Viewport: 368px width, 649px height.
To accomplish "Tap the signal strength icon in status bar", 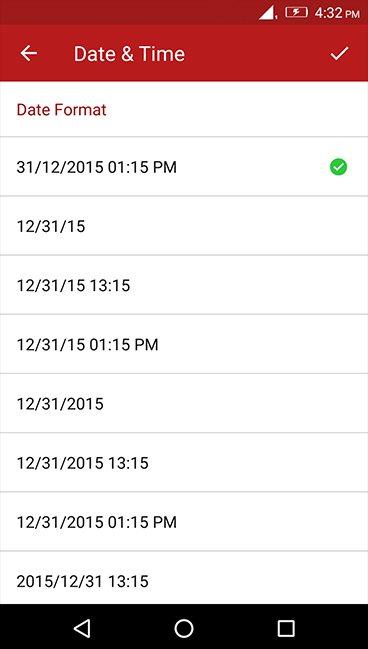I will click(x=267, y=12).
